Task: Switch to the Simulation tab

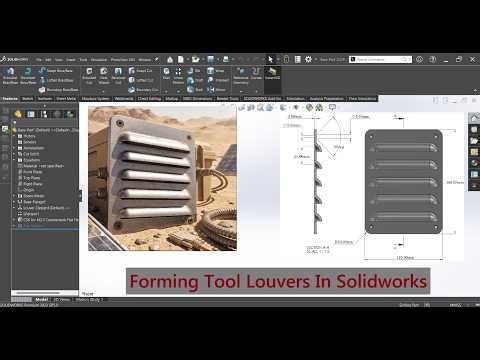Action: pyautogui.click(x=295, y=99)
